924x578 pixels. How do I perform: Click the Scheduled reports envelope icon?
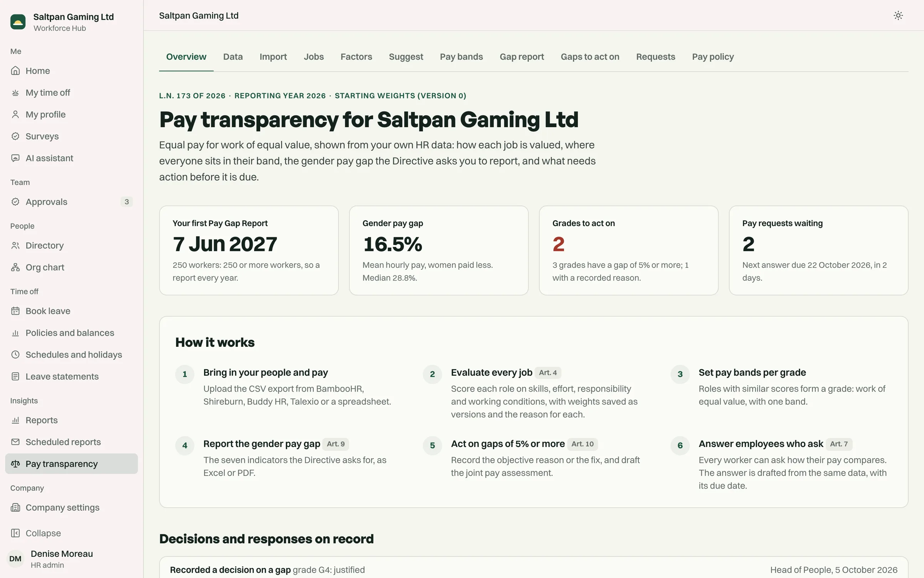[15, 442]
